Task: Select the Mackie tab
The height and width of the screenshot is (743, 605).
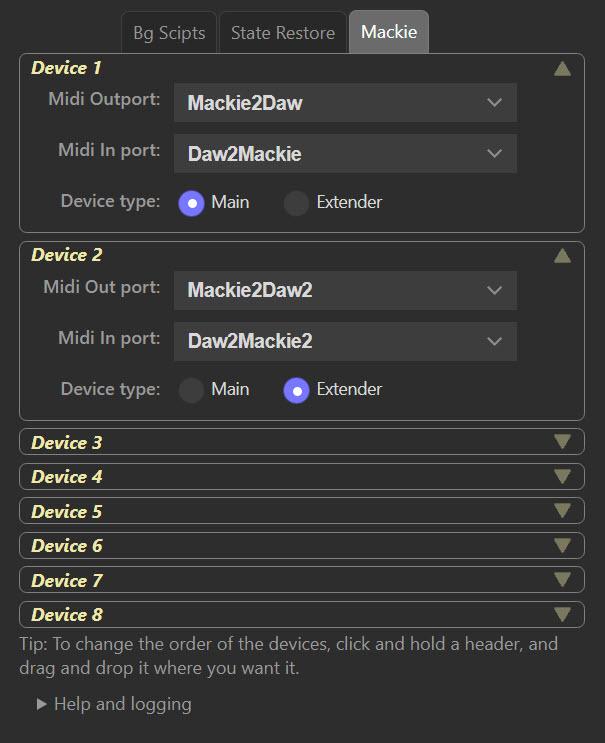Action: (x=389, y=33)
